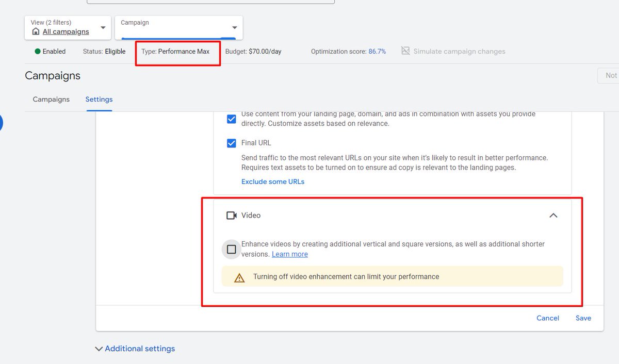Click the green Enabled status dot
Viewport: 619px width, 364px height.
pos(37,52)
